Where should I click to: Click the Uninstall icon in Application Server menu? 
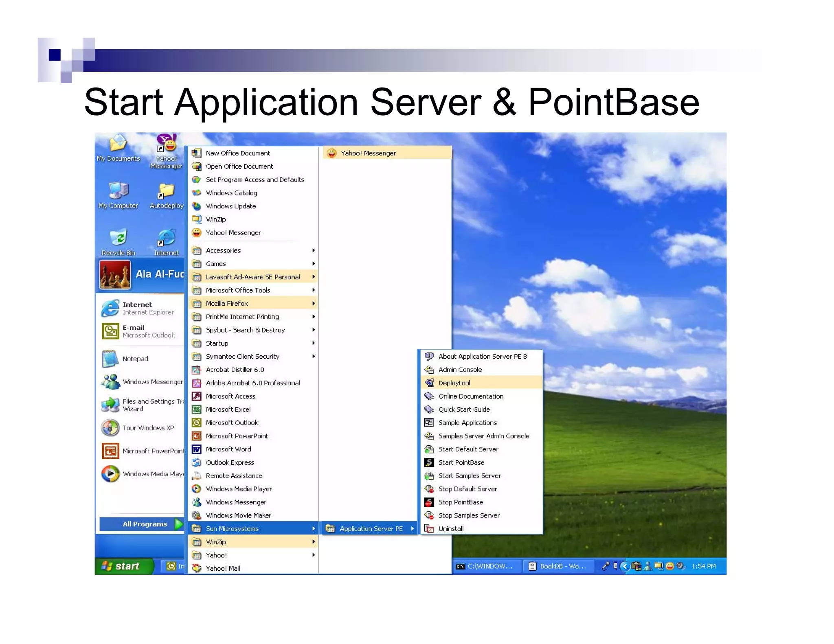coord(429,529)
